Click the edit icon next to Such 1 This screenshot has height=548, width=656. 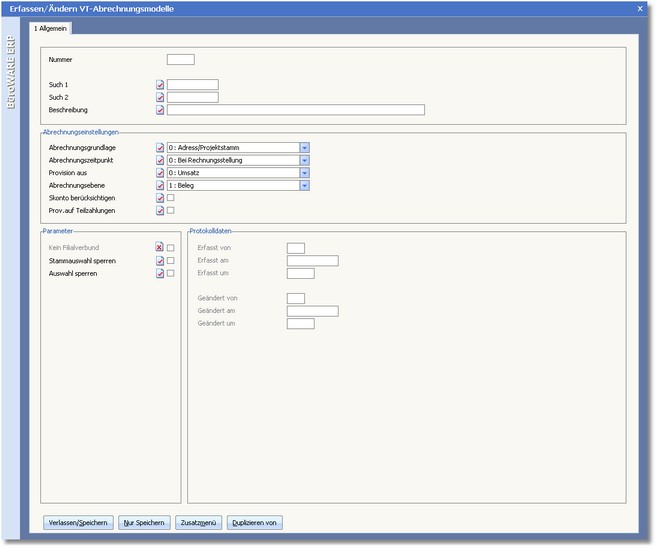pos(160,85)
